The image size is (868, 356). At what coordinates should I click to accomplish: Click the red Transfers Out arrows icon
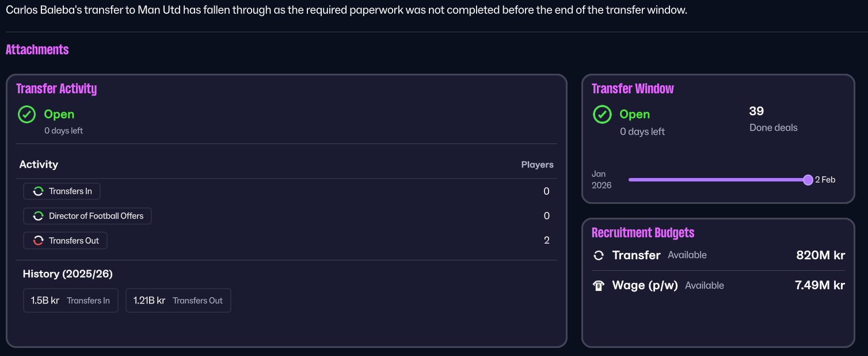(38, 241)
